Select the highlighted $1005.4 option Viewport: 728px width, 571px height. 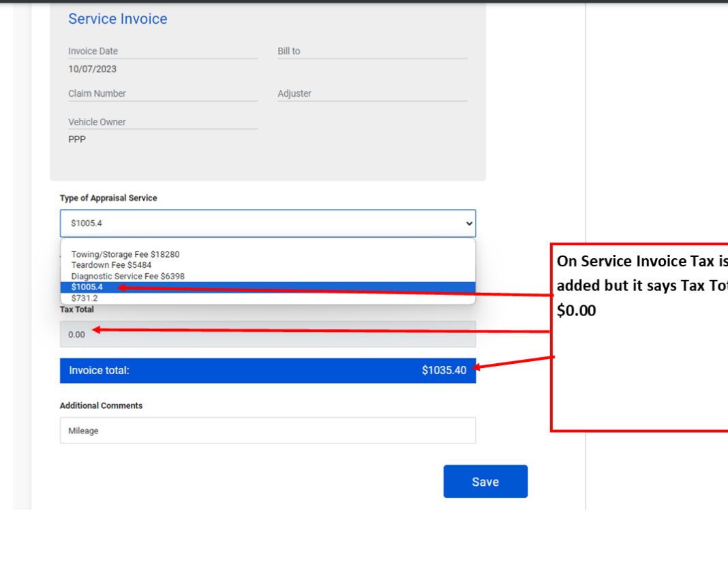pyautogui.click(x=87, y=287)
